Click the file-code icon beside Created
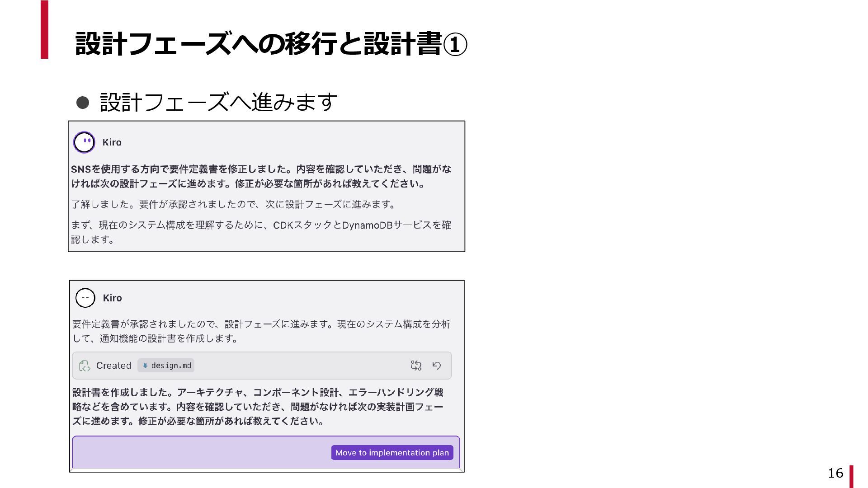Image resolution: width=868 pixels, height=488 pixels. click(x=85, y=366)
